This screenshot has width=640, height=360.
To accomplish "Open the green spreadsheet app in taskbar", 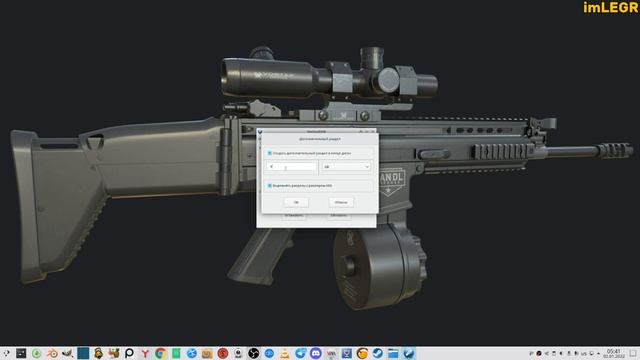I will [x=176, y=353].
